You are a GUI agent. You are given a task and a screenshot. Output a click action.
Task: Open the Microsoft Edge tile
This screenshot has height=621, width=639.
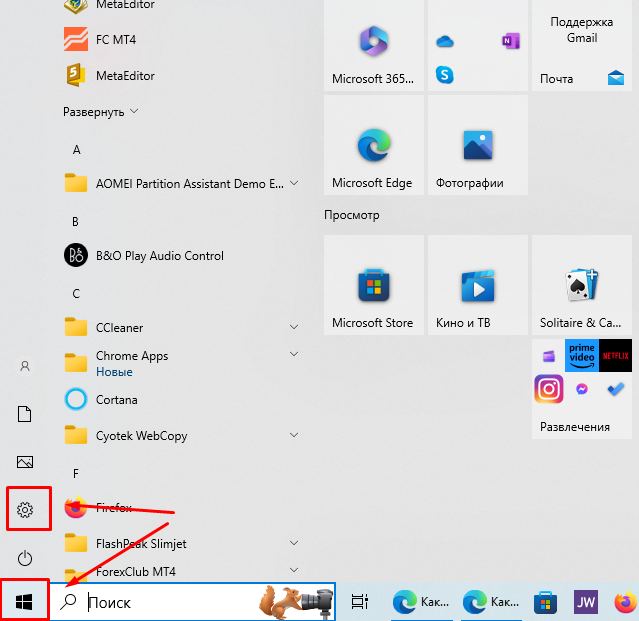[374, 145]
